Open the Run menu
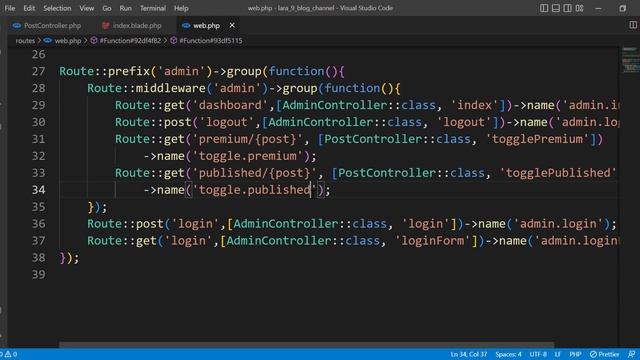640x360 pixels. (126, 8)
